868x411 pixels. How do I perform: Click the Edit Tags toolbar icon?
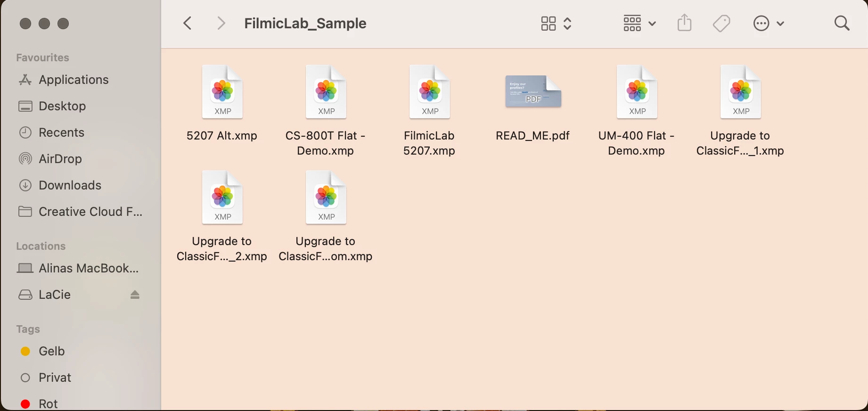(x=721, y=23)
